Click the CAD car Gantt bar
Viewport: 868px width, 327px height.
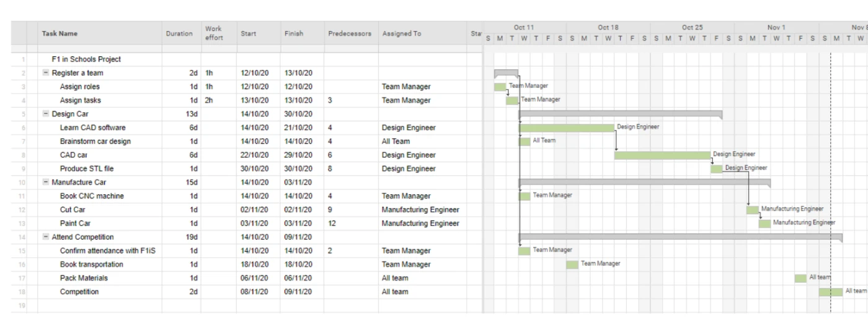pyautogui.click(x=663, y=155)
